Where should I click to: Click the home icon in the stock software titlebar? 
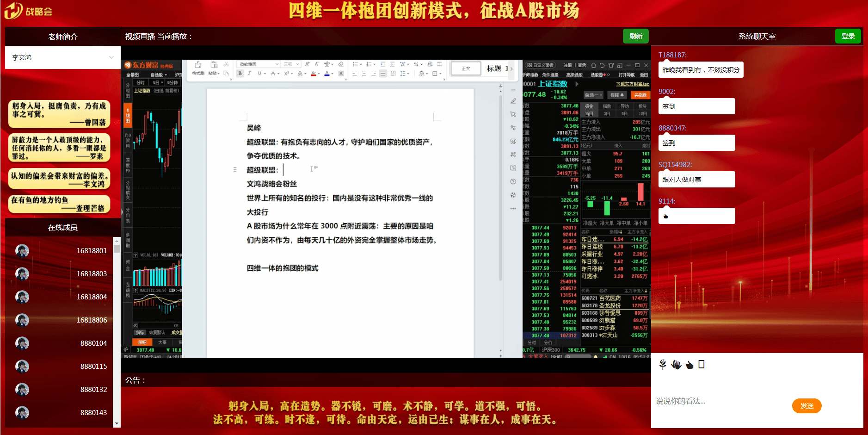[594, 65]
